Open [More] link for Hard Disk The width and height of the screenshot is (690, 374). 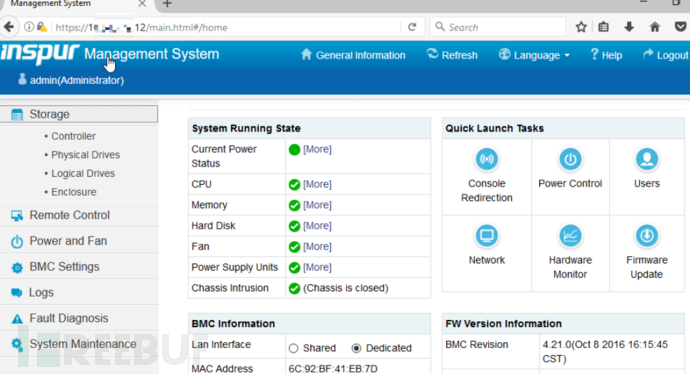click(x=317, y=226)
